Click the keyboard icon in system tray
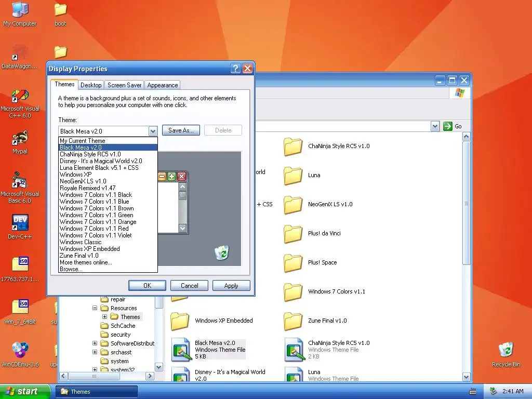Viewport: 532px width, 399px height. click(473, 392)
